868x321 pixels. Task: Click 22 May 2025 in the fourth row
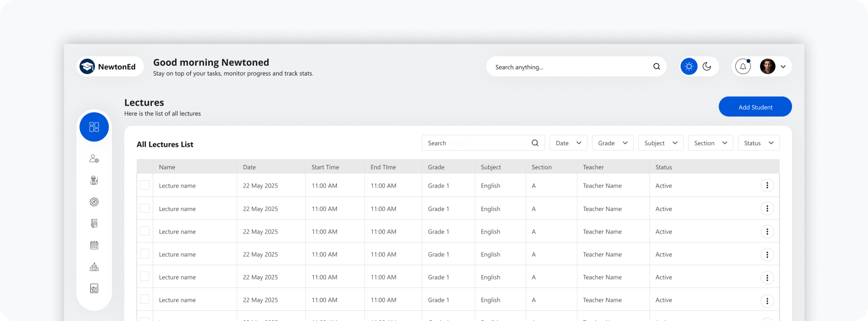coord(260,254)
